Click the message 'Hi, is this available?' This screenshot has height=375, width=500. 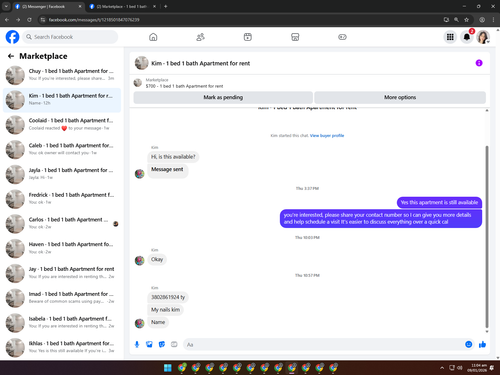(173, 157)
